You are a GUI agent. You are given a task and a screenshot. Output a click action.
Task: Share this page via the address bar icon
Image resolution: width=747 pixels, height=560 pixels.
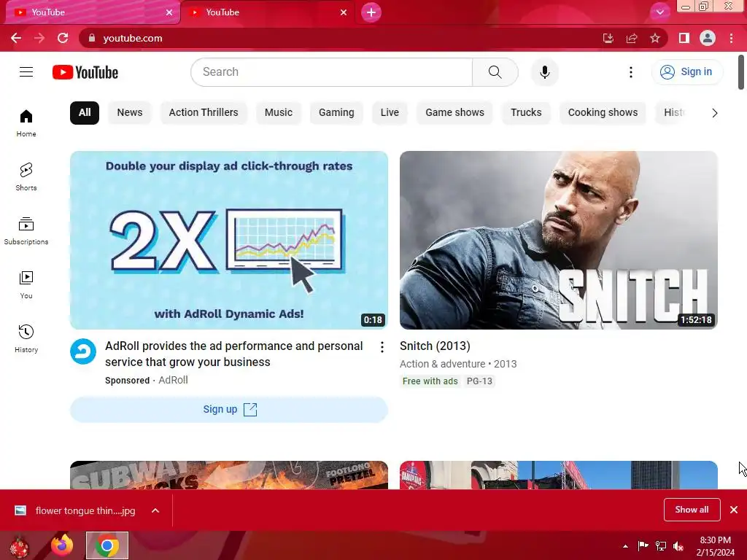632,38
